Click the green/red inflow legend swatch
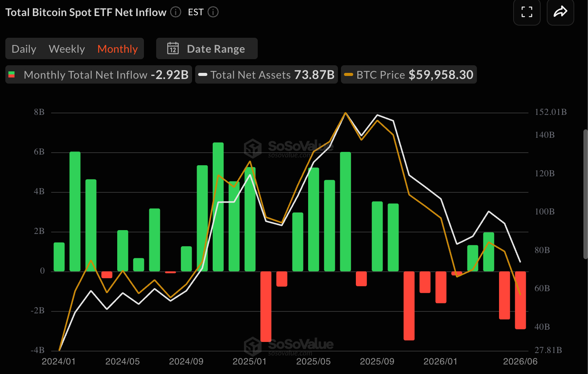This screenshot has height=374, width=588. [11, 75]
